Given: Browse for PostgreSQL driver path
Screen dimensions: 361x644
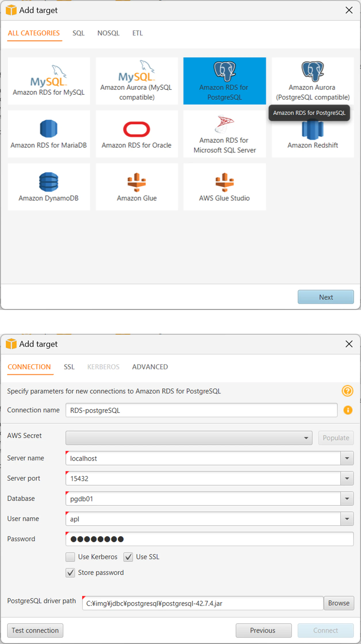Looking at the screenshot, I should (x=339, y=603).
